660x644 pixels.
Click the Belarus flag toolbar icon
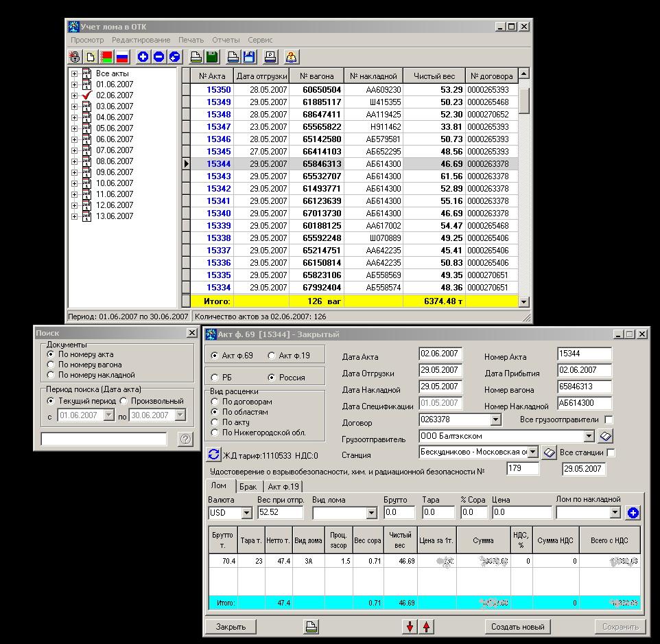click(106, 57)
